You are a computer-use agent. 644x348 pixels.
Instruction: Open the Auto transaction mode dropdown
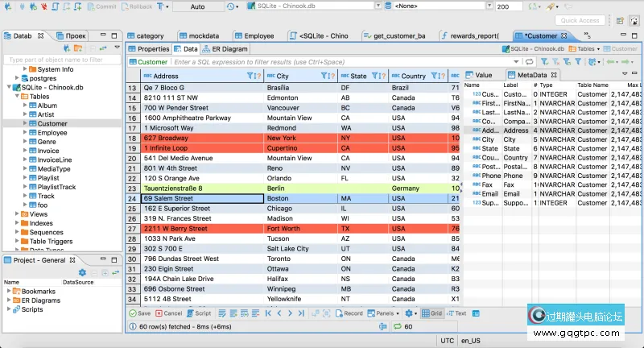[x=196, y=6]
